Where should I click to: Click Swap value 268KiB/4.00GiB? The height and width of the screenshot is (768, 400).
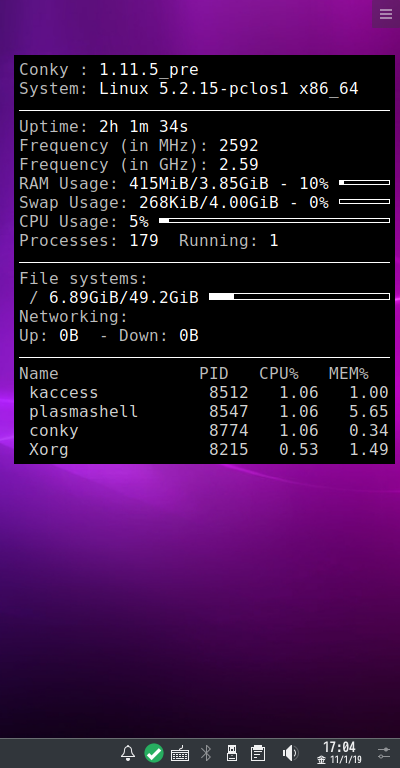[x=209, y=203]
